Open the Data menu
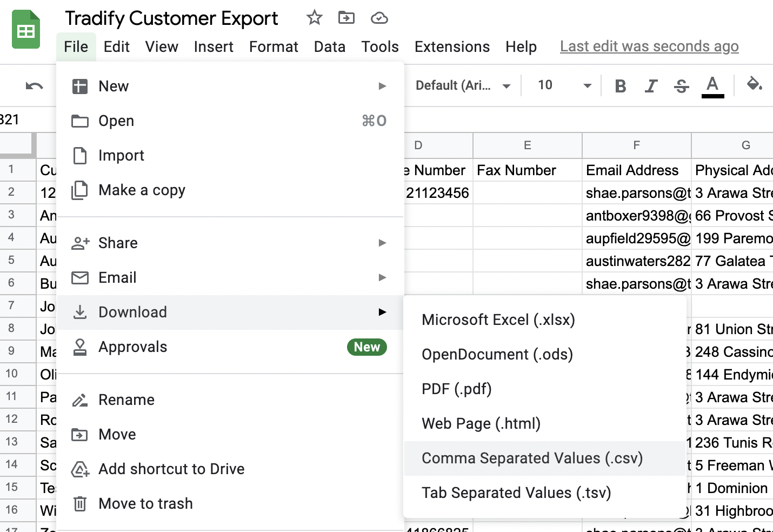773x532 pixels. click(330, 46)
